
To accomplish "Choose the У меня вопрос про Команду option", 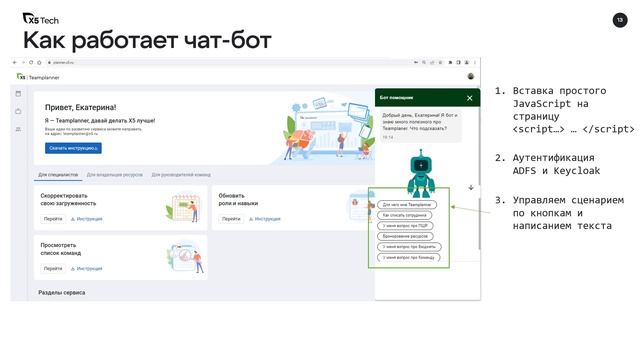I will pyautogui.click(x=409, y=258).
